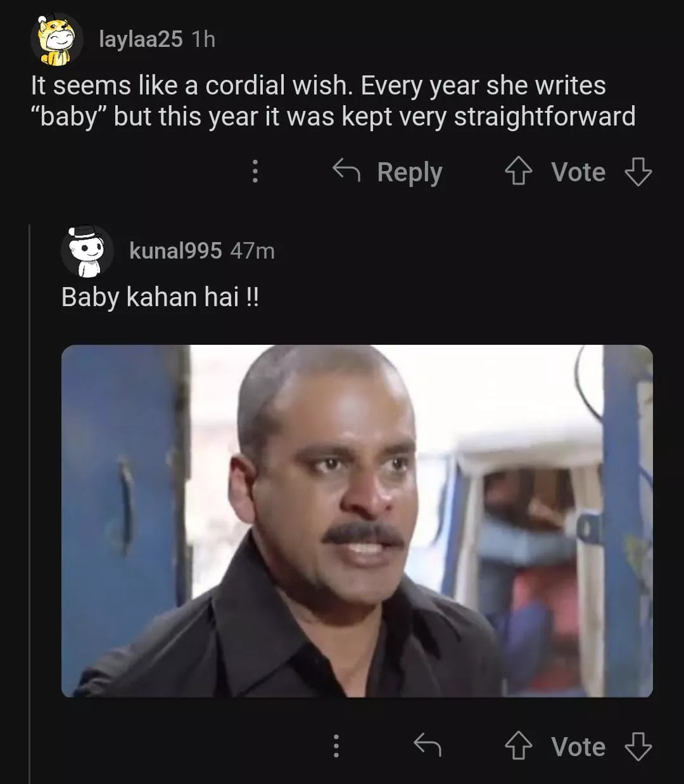
Task: Upvote kunal995's reply
Action: click(518, 746)
